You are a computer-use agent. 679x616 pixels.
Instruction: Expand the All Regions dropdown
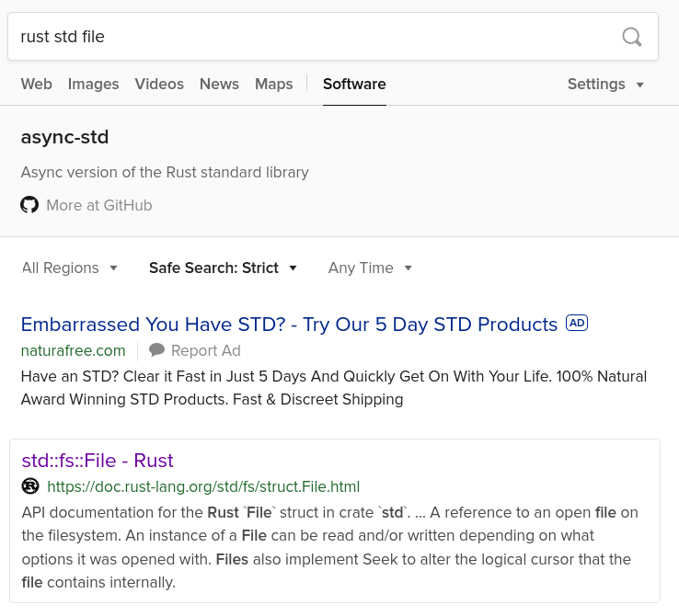click(x=69, y=268)
